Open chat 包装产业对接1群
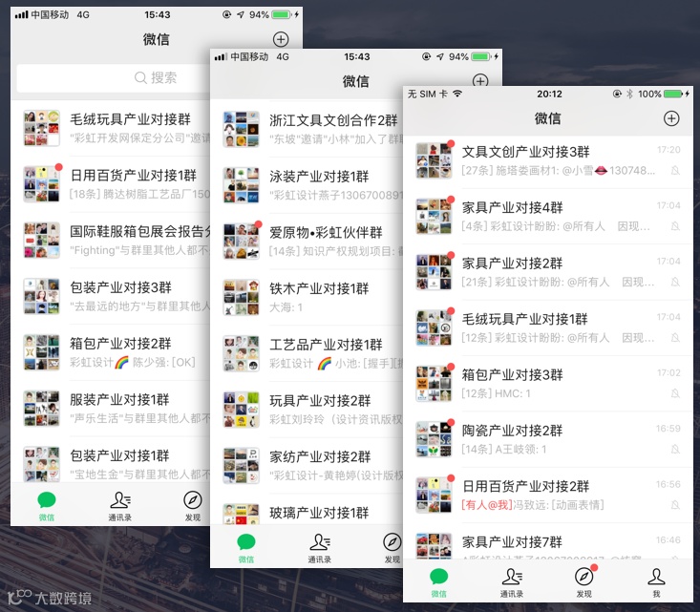This screenshot has height=612, width=700. click(110, 460)
